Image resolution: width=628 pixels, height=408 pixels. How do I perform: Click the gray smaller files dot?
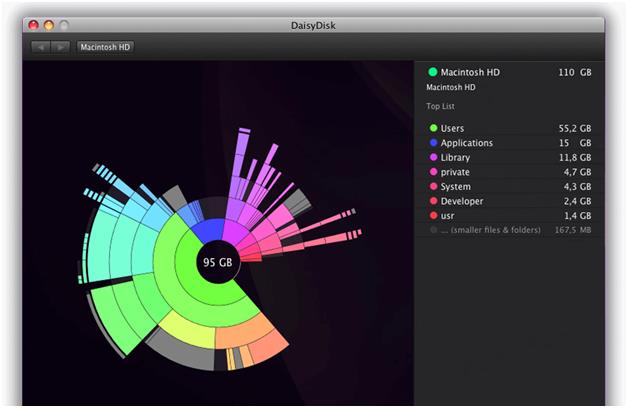[x=433, y=230]
